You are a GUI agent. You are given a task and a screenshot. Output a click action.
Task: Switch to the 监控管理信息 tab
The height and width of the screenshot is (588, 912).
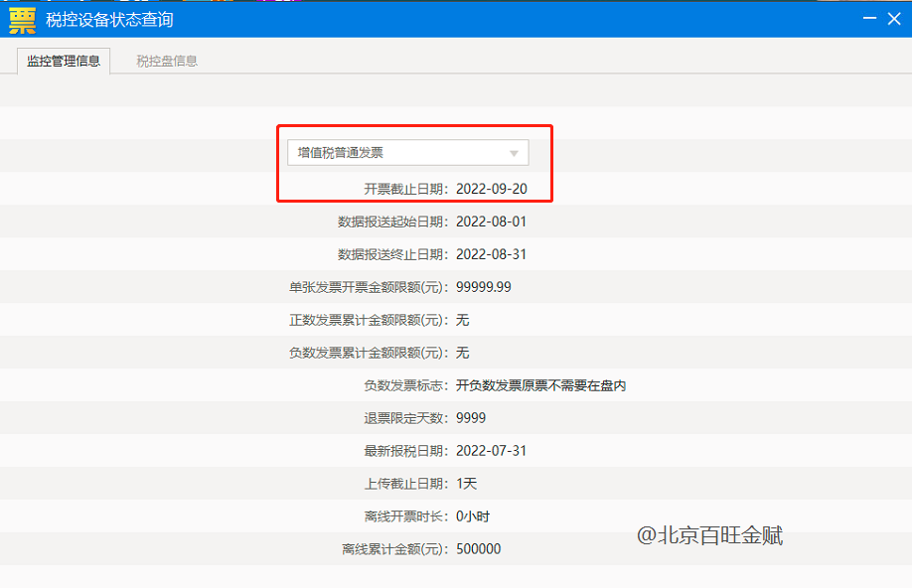64,61
